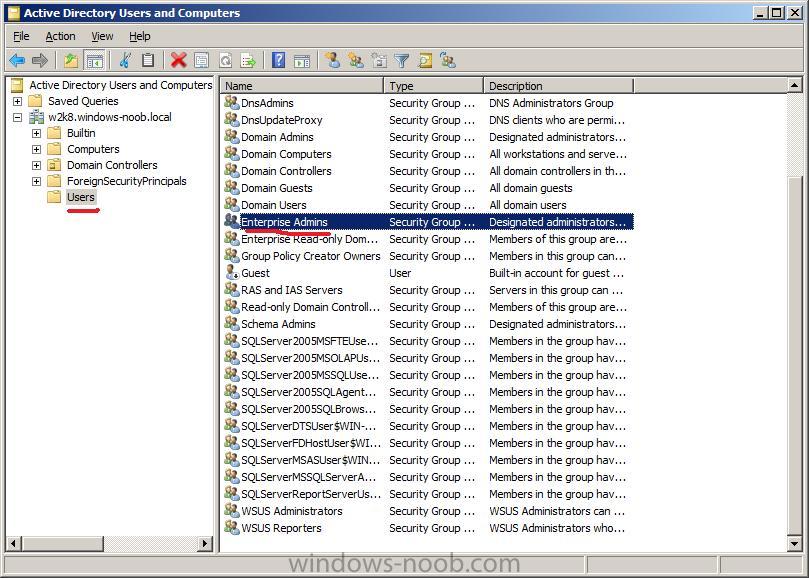809x578 pixels.
Task: Select Group Policy Creator Owners entry
Action: tap(311, 256)
